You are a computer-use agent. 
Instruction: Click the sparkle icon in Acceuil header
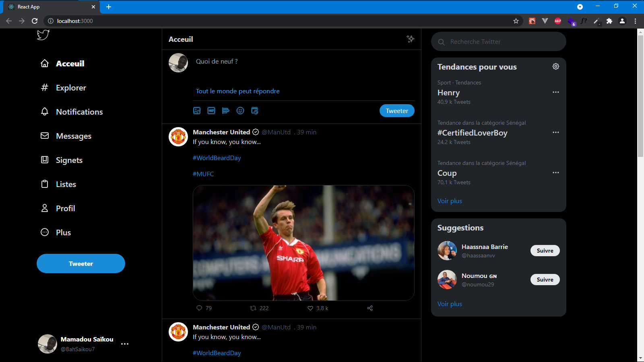[410, 39]
